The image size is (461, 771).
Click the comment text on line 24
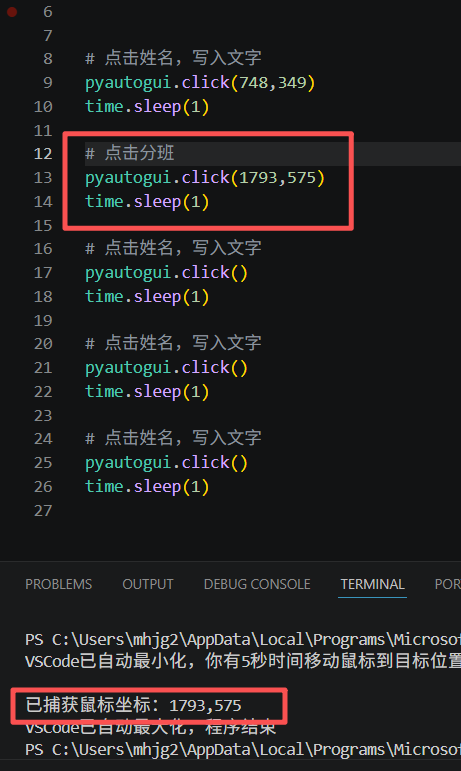coord(173,438)
